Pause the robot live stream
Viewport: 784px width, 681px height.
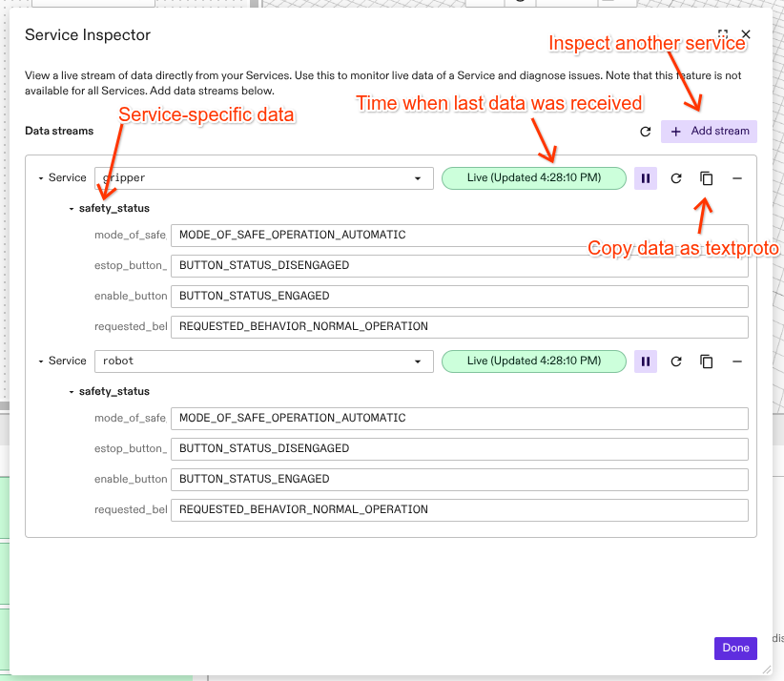click(x=645, y=361)
